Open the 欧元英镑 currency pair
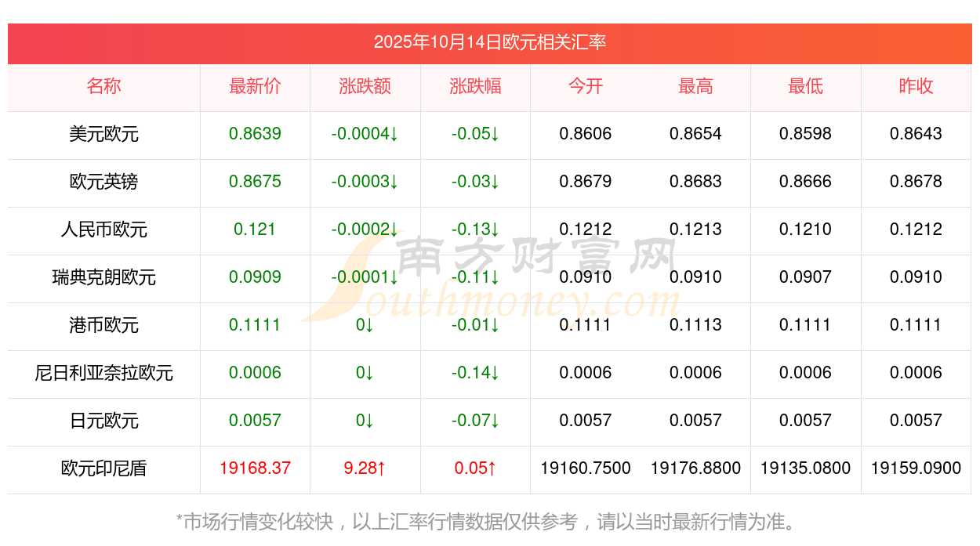 tap(103, 183)
